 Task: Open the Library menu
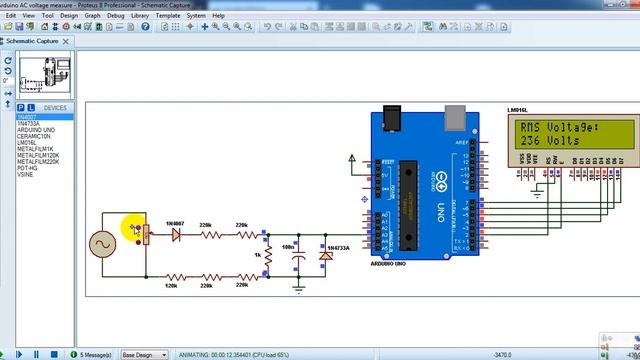tap(140, 16)
